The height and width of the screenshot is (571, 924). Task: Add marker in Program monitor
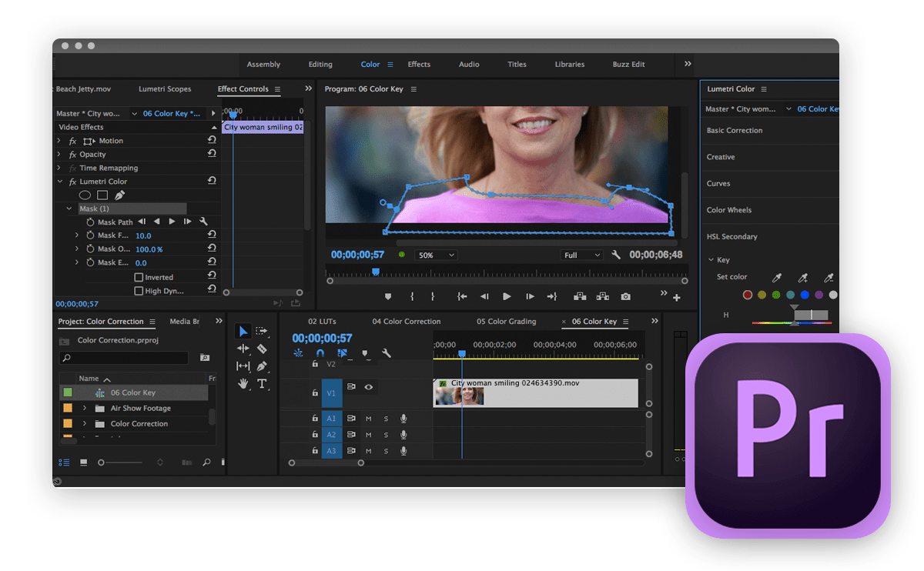[x=388, y=296]
